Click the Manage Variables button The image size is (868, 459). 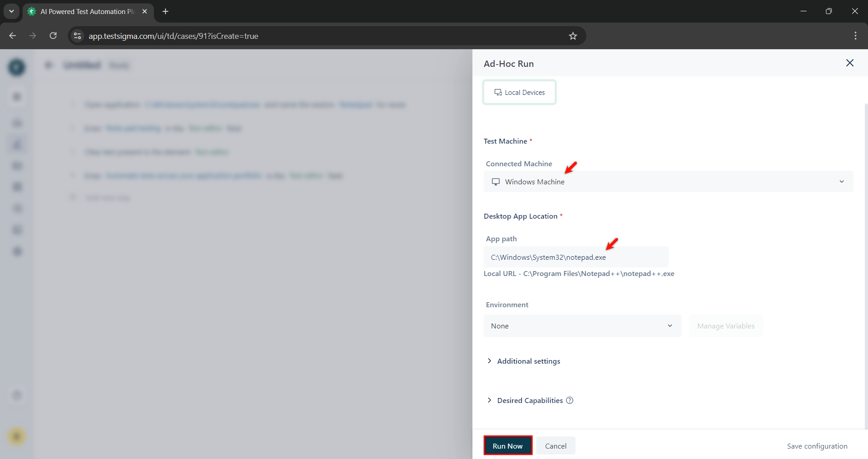click(725, 326)
